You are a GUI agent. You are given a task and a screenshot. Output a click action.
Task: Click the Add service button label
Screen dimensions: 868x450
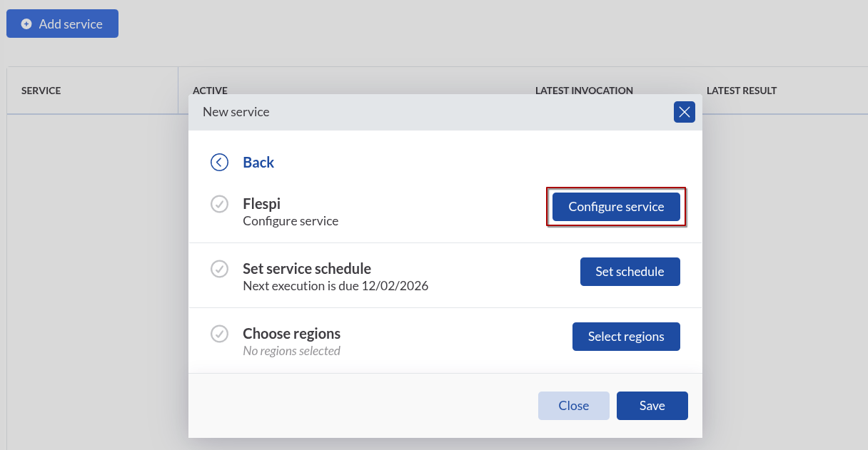(x=71, y=24)
